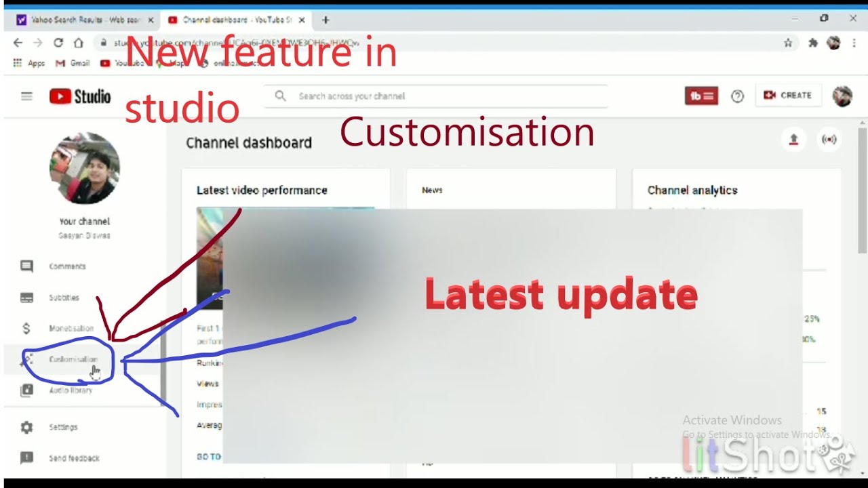
Task: Open the Apps bookmark shortcut
Action: point(29,63)
